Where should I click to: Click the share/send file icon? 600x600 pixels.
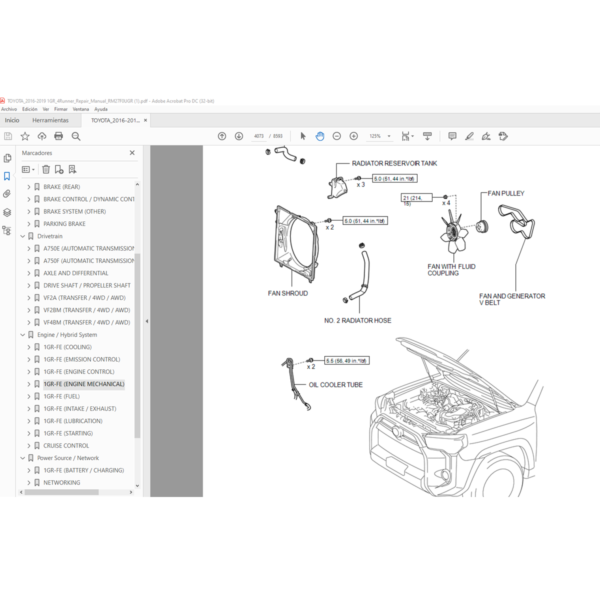click(x=503, y=136)
